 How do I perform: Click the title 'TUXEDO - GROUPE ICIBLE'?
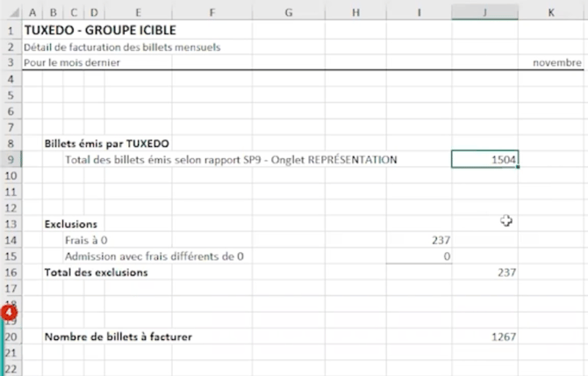point(100,30)
